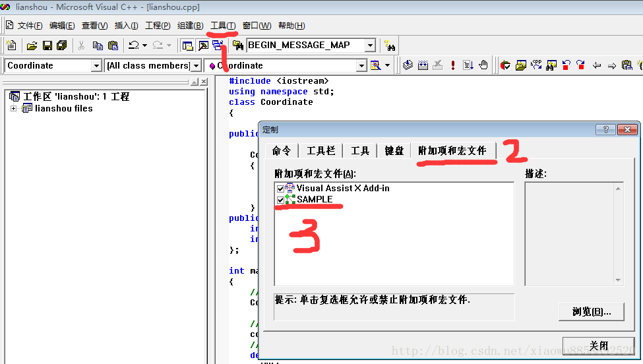Click the 关闭 button
Screen dimensions: 643x364
pyautogui.click(x=599, y=346)
